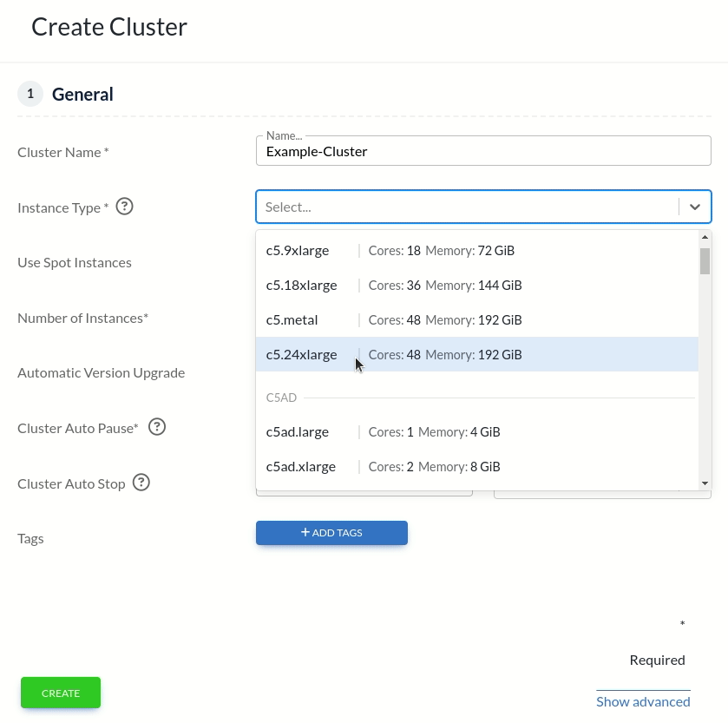728x723 pixels.
Task: Select the highlighted c5.24xlarge option
Action: [390, 354]
